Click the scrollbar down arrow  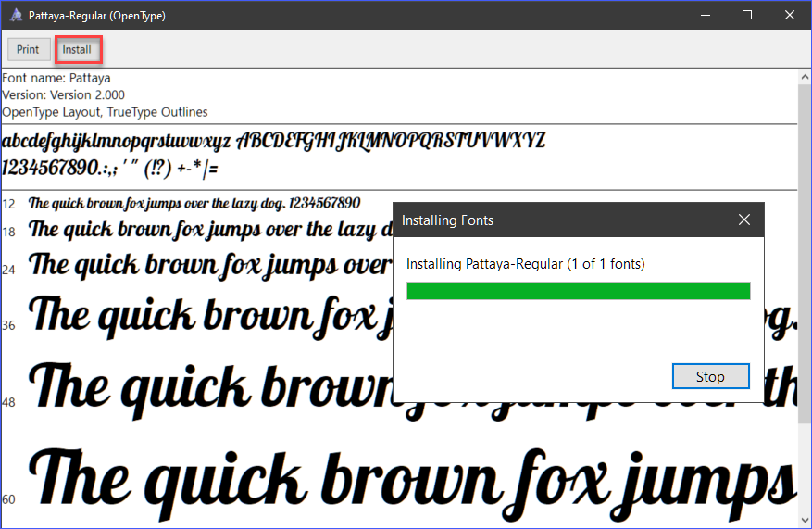click(805, 520)
